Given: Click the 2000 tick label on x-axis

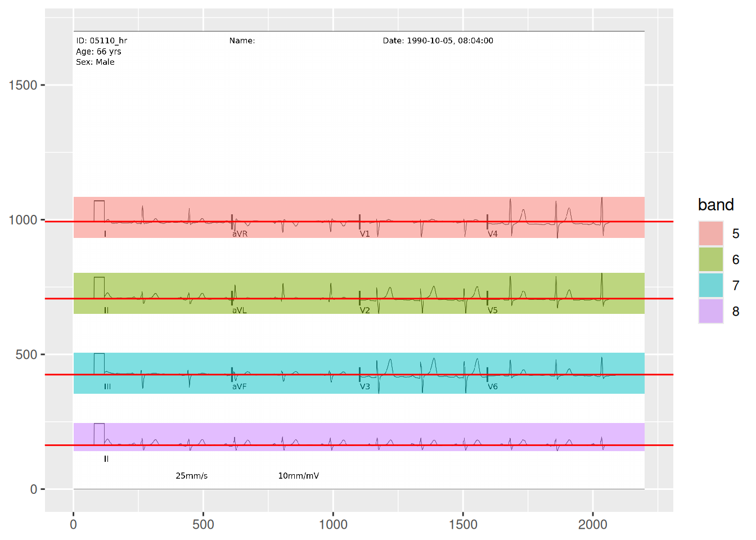Looking at the screenshot, I should (592, 525).
